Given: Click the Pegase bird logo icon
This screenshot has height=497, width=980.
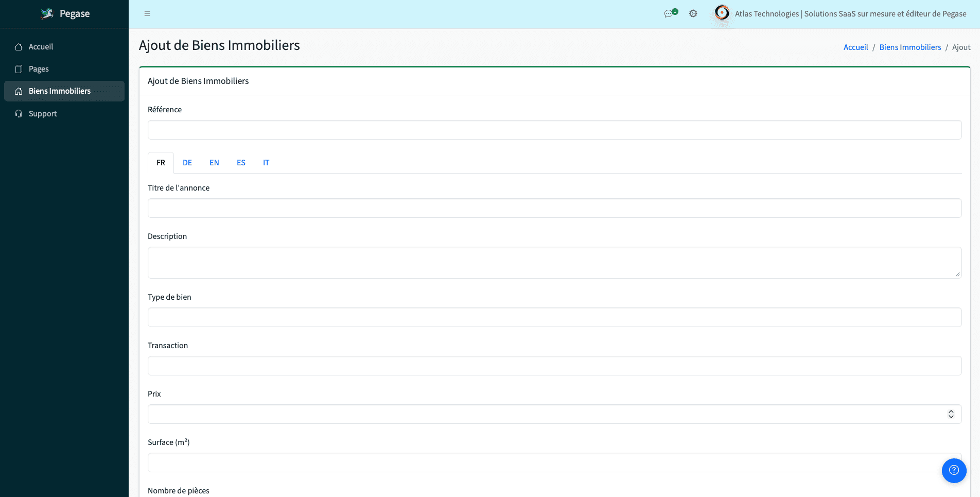Looking at the screenshot, I should (47, 14).
